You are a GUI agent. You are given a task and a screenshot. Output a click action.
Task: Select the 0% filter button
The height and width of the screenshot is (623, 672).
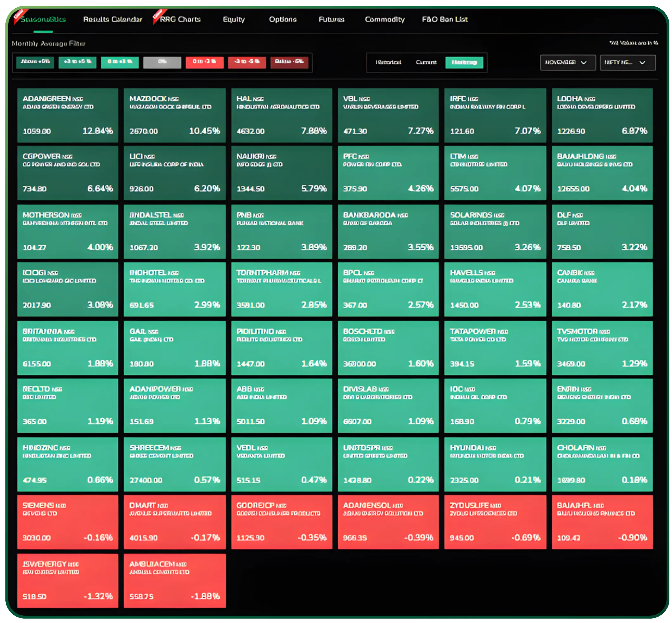pos(162,62)
